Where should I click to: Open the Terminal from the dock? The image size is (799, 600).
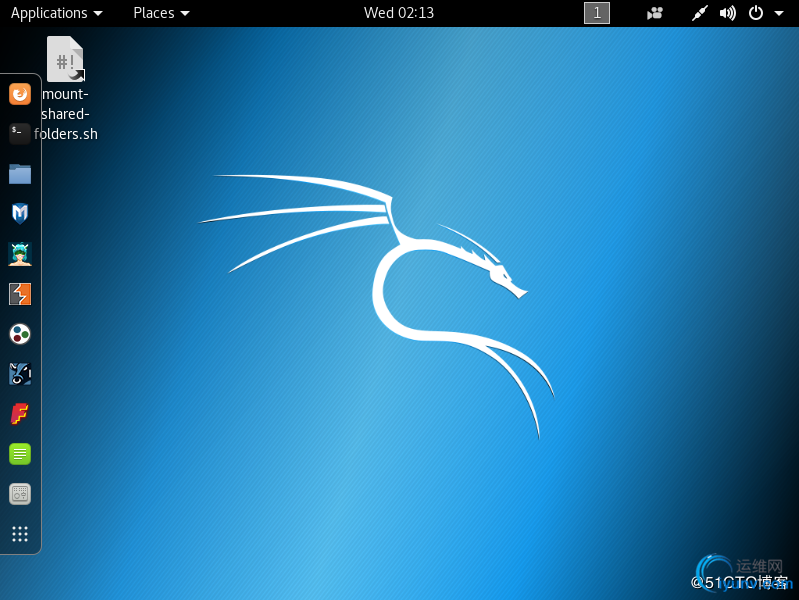point(20,134)
